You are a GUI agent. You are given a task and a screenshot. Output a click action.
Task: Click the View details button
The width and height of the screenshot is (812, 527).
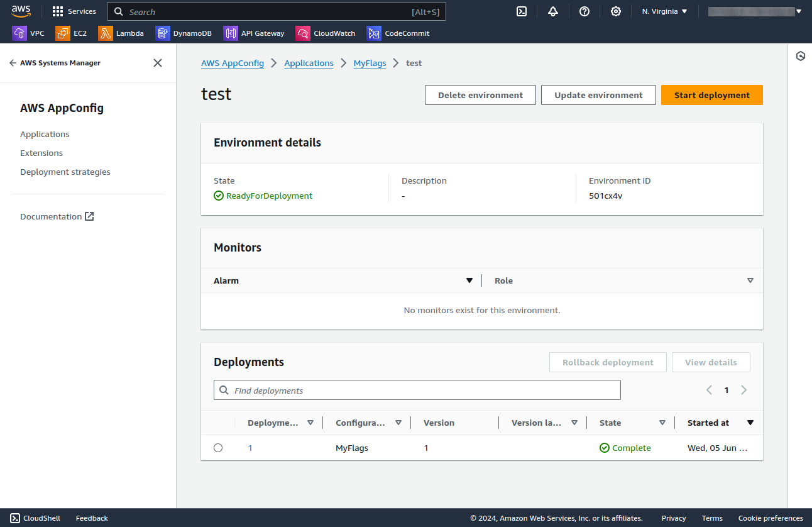(x=711, y=362)
